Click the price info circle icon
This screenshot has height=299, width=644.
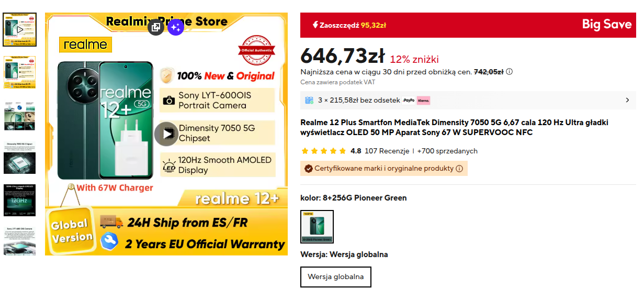click(509, 72)
